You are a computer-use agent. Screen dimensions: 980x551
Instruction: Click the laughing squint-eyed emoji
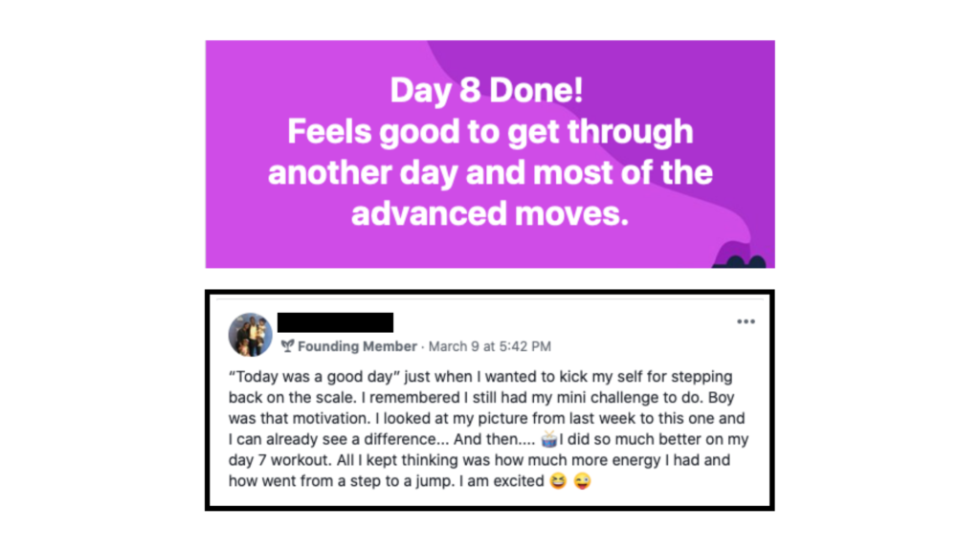(558, 481)
